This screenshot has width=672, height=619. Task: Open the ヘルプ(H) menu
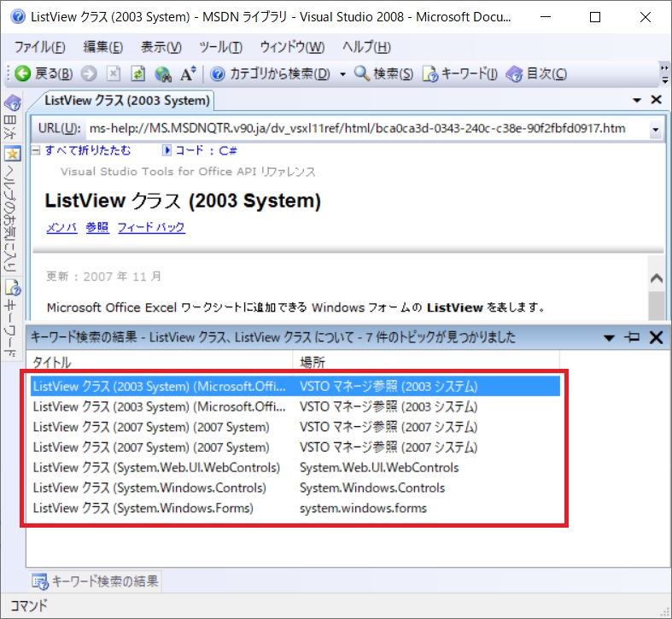[366, 47]
